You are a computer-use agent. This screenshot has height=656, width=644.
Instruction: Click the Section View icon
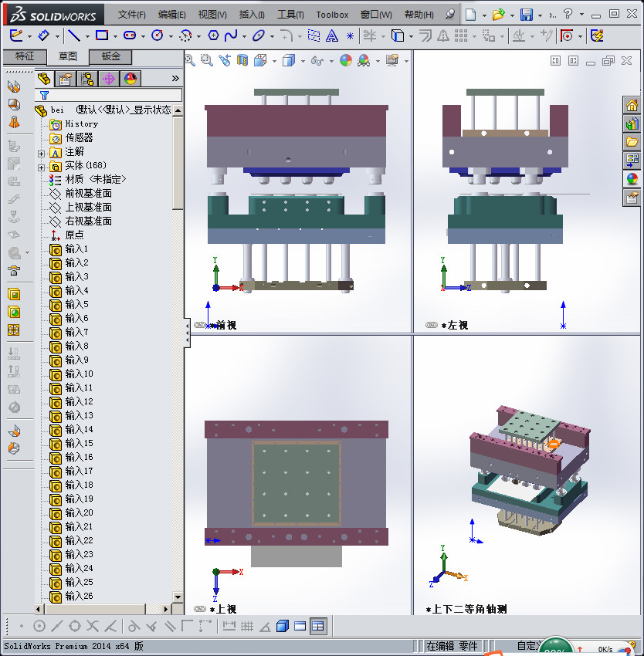coord(242,61)
